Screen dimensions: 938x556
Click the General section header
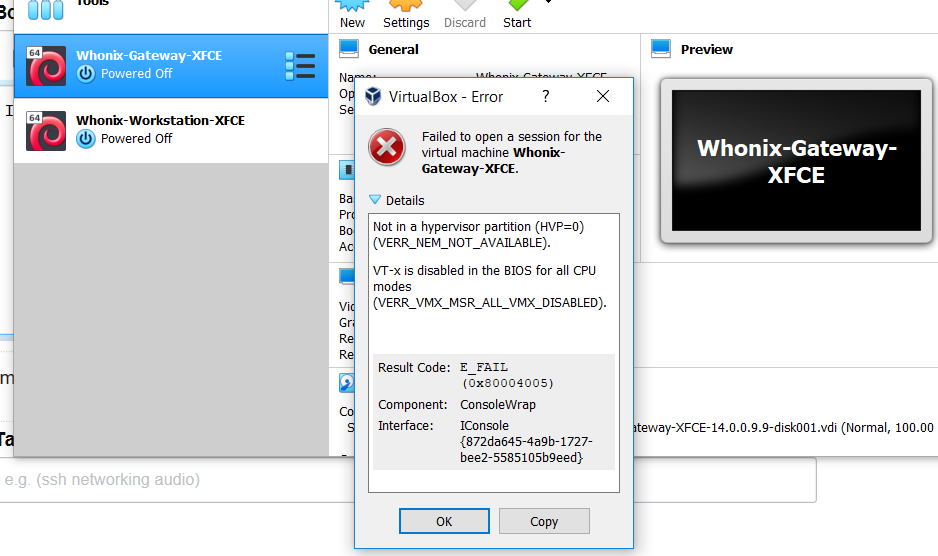(x=393, y=49)
